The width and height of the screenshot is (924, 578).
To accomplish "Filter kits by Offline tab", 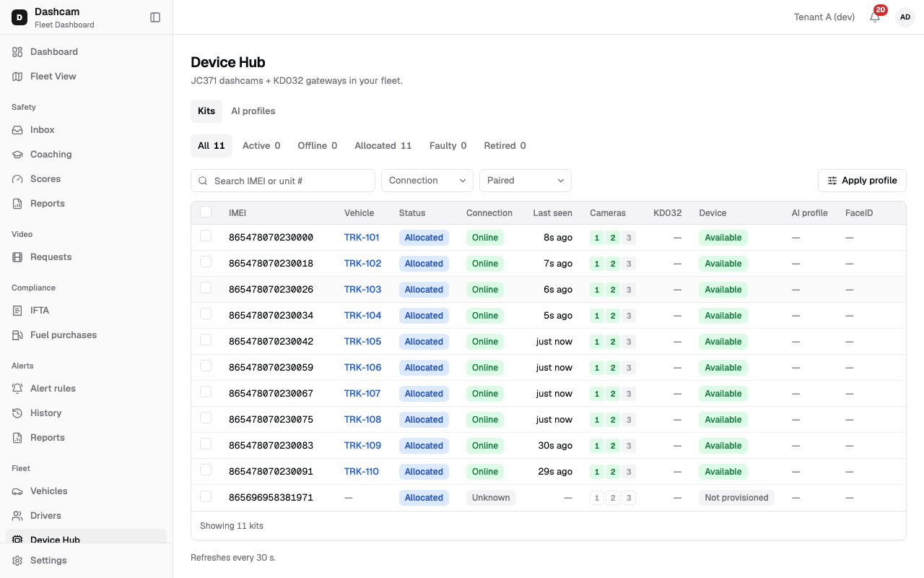I will coord(318,146).
